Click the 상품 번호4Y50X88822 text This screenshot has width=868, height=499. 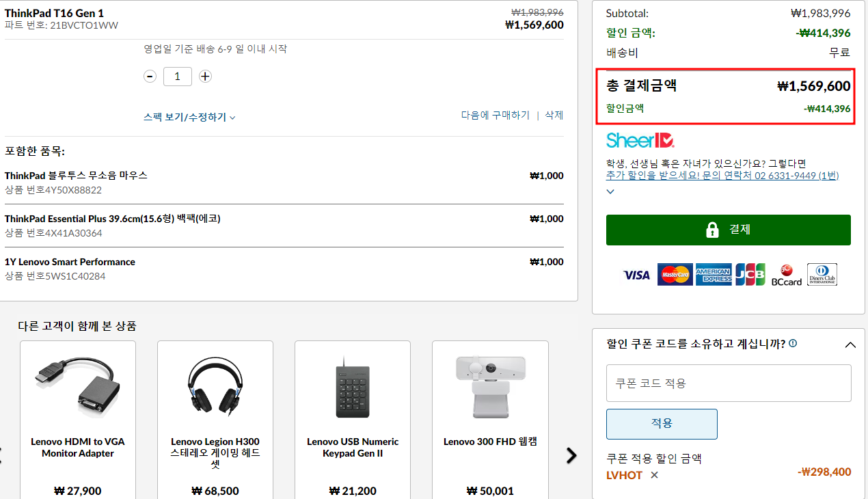(x=53, y=190)
